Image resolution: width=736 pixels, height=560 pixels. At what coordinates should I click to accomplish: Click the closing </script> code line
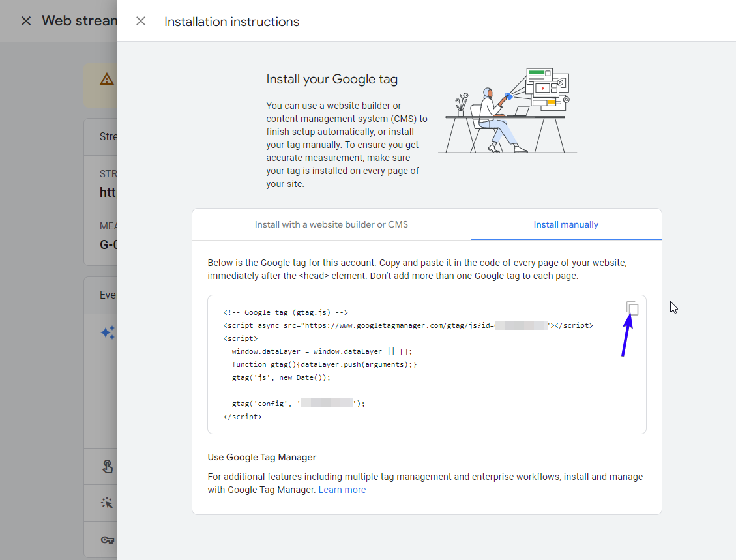coord(243,417)
